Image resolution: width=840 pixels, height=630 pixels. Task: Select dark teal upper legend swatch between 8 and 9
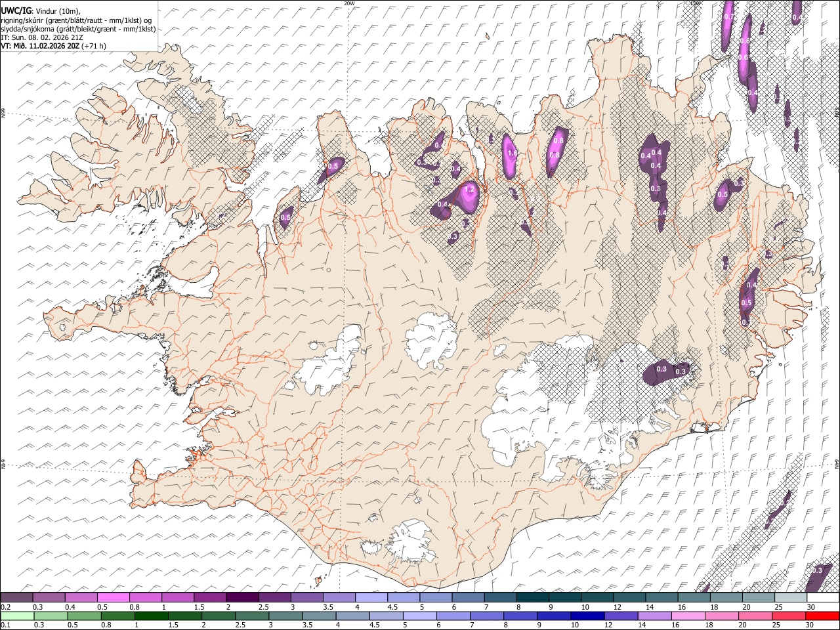532,597
